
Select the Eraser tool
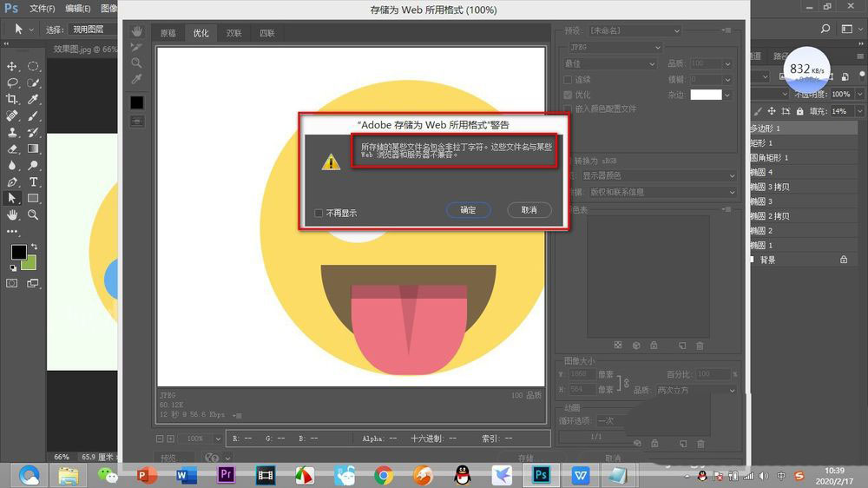(x=12, y=148)
